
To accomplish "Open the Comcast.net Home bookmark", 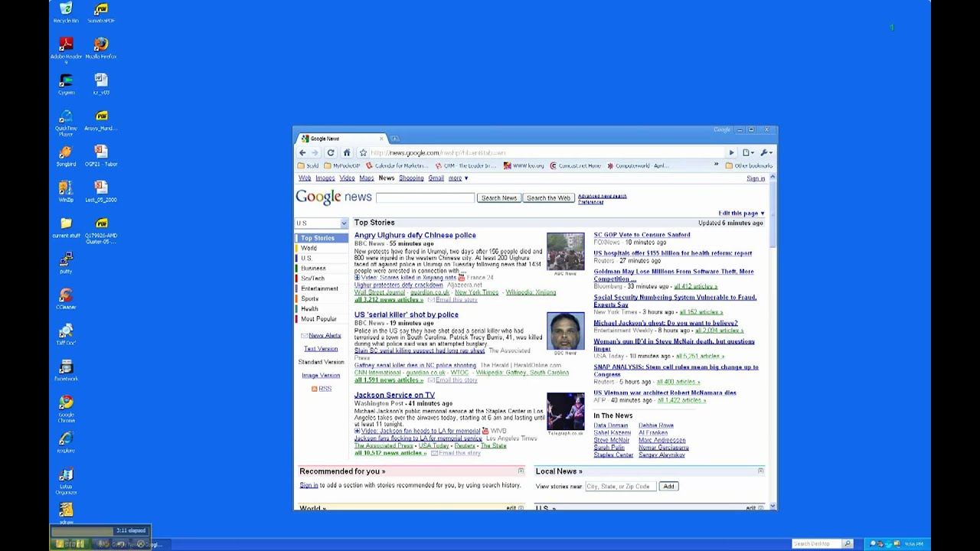I will point(576,165).
